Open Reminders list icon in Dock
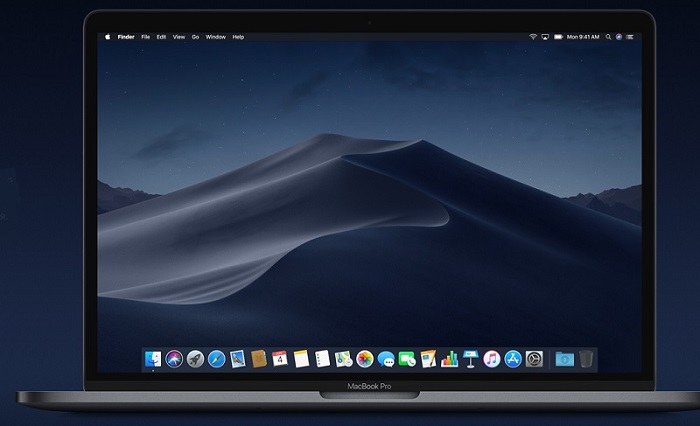The width and height of the screenshot is (700, 426). coord(322,359)
